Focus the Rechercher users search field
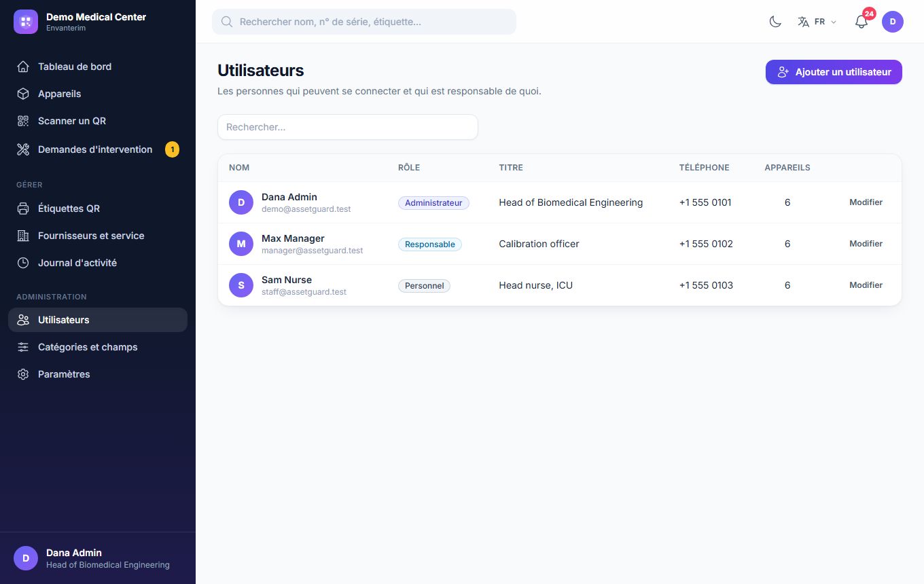The width and height of the screenshot is (924, 584). point(348,127)
